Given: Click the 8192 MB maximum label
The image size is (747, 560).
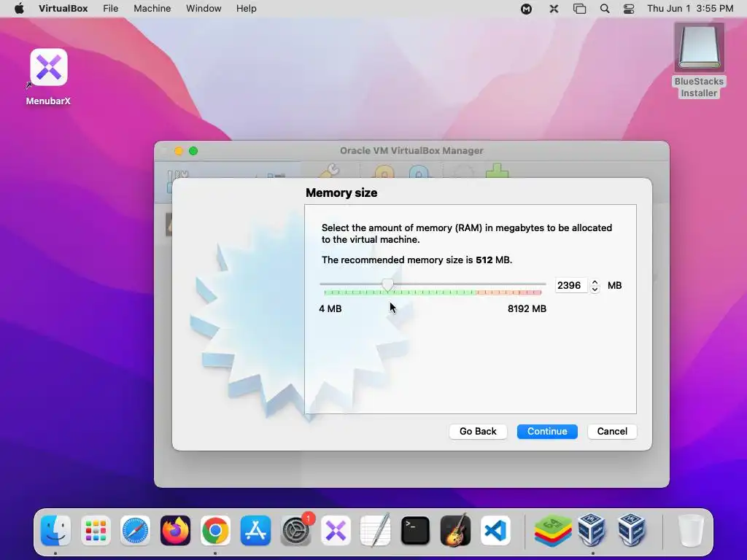Looking at the screenshot, I should click(527, 309).
